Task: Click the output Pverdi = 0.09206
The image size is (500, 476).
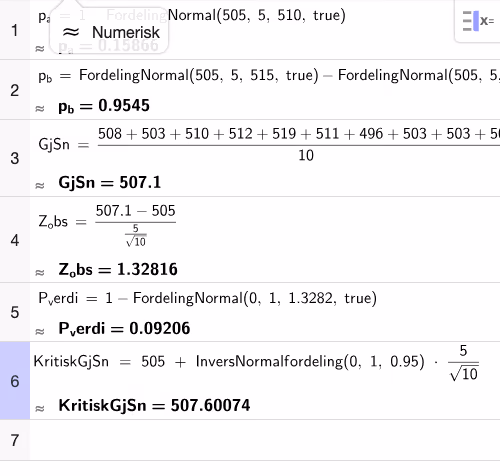Action: click(124, 328)
